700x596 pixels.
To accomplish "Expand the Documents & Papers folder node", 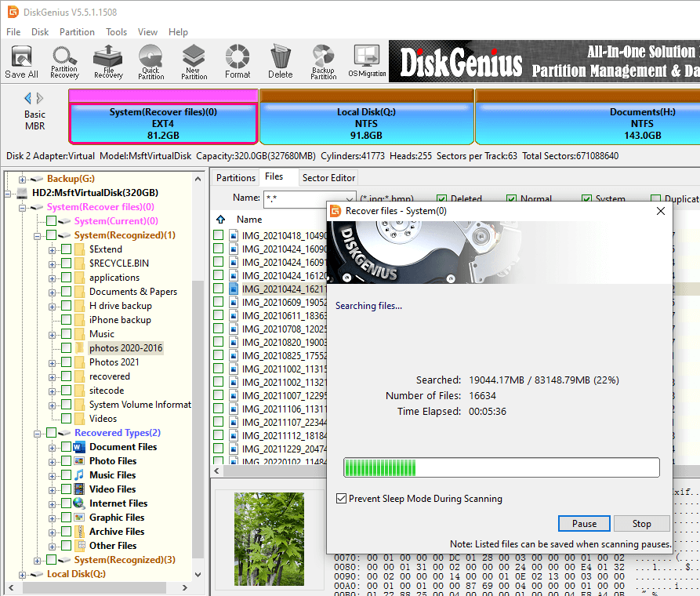I will click(x=53, y=292).
